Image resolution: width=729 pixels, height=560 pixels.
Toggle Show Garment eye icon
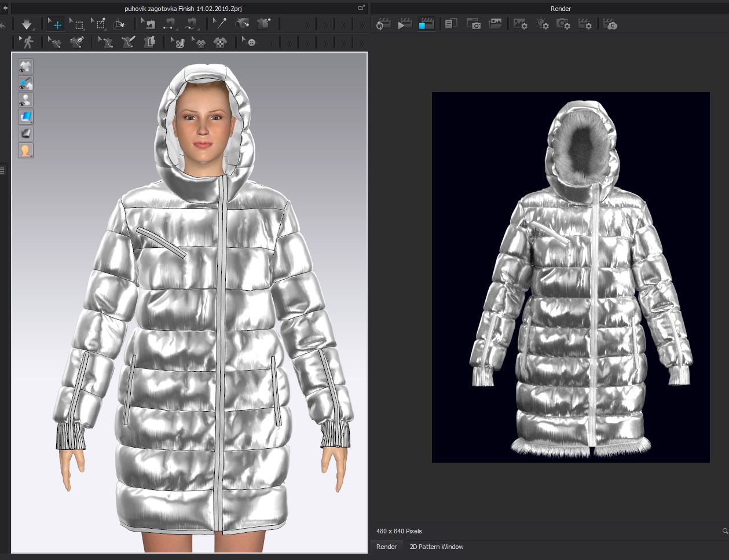[x=25, y=67]
